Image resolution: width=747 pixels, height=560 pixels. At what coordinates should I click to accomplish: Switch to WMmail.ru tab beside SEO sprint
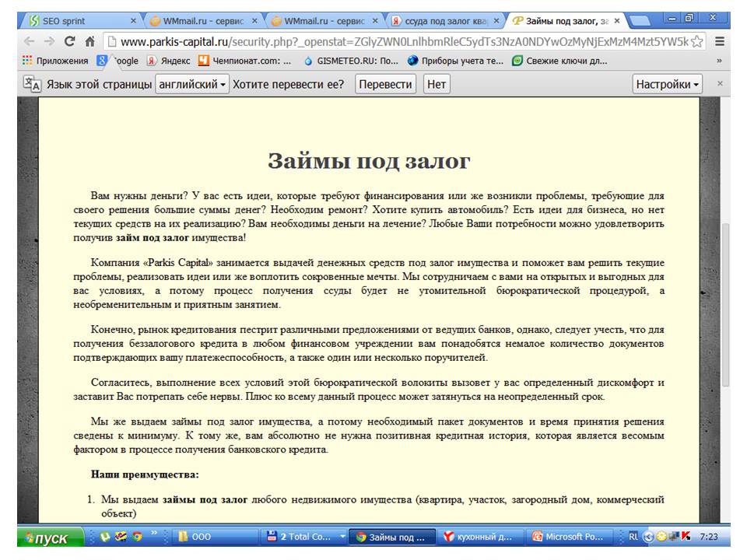point(203,21)
